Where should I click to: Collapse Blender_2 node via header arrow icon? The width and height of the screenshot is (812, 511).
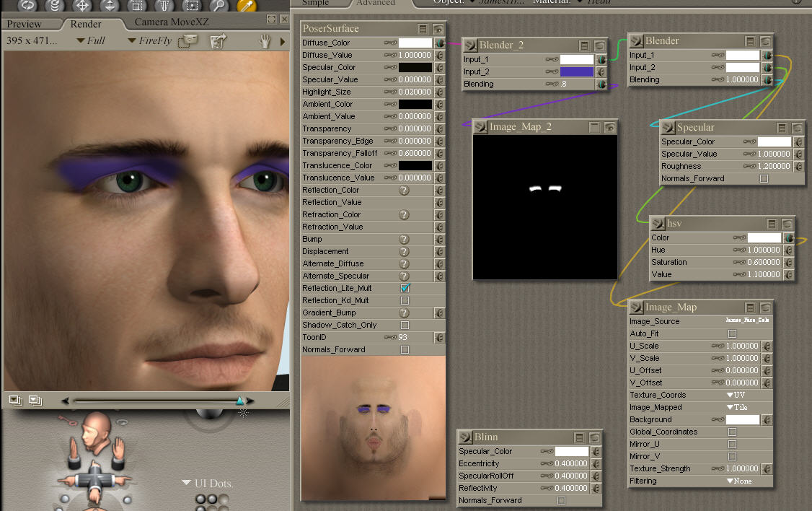point(469,45)
